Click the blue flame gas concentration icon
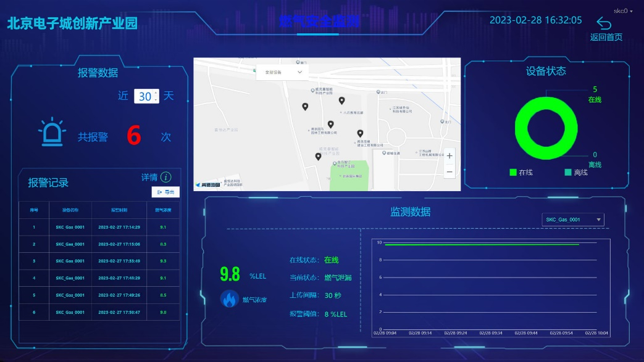 229,299
